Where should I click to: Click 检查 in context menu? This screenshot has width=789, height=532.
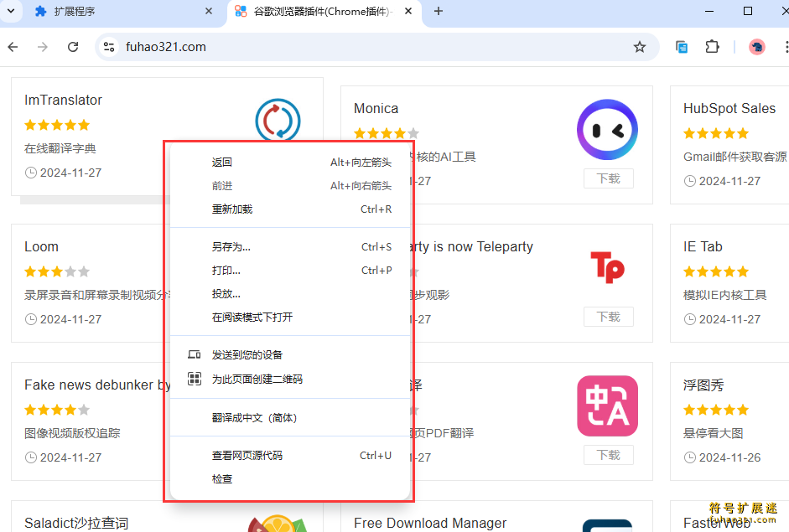290,478
